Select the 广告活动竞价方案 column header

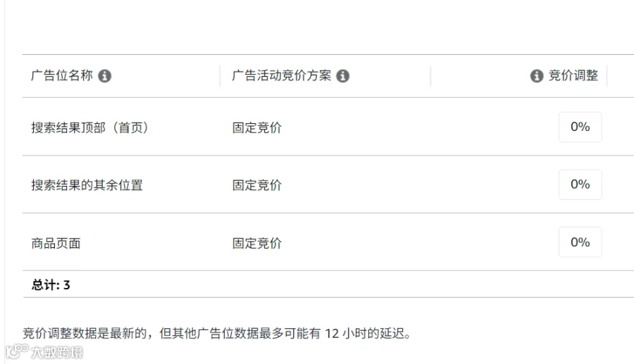(x=281, y=75)
